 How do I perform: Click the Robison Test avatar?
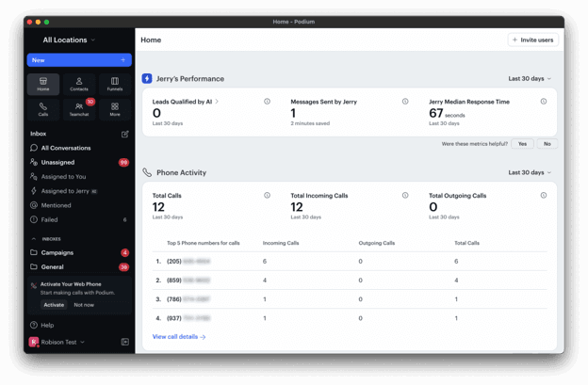click(34, 342)
